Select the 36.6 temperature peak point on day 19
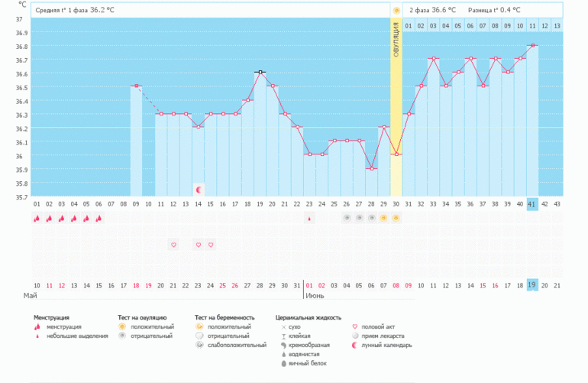 pos(260,73)
